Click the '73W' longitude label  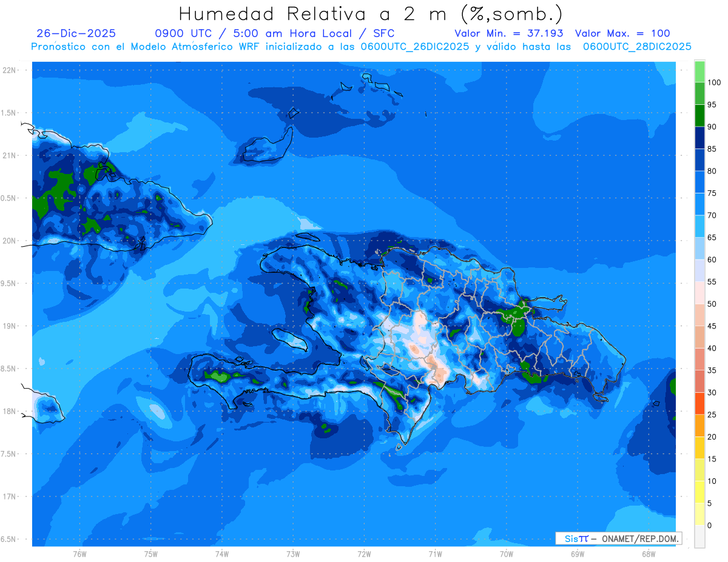click(293, 554)
